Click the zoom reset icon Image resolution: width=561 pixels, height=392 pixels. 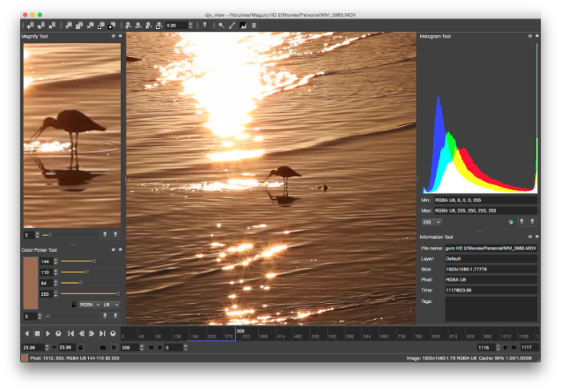pyautogui.click(x=148, y=26)
